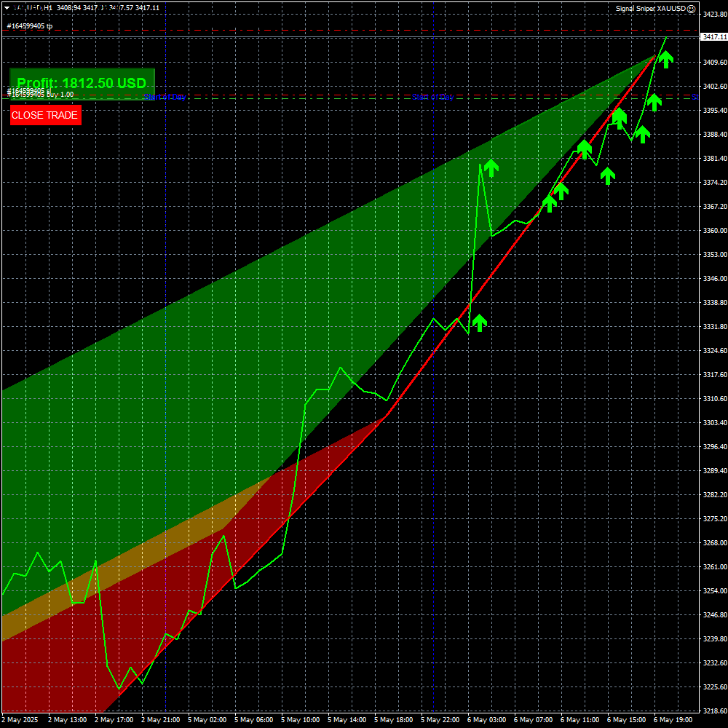Image resolution: width=728 pixels, height=728 pixels.
Task: Click the current price label 3417.11
Action: coord(714,36)
